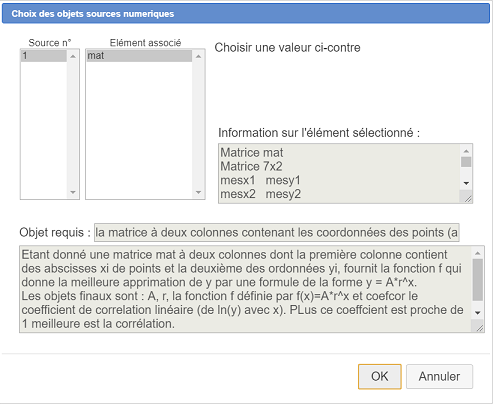Viewport: 493px width, 404px height.
Task: Click the scrollbar thumb in information box
Action: [x=466, y=162]
